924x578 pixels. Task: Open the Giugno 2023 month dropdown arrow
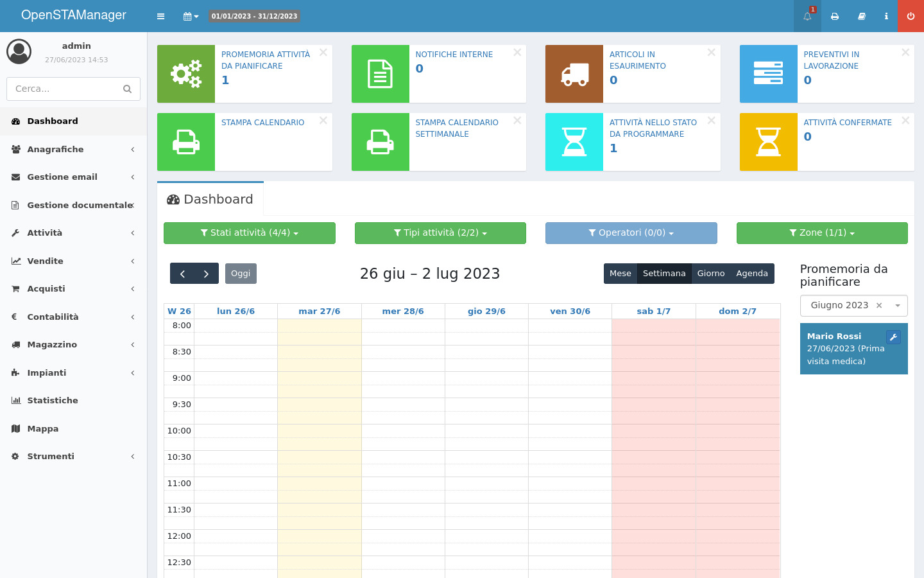click(898, 306)
